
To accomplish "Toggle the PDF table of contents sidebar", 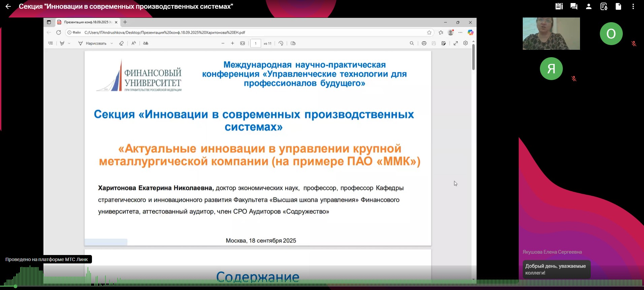I will tap(51, 43).
